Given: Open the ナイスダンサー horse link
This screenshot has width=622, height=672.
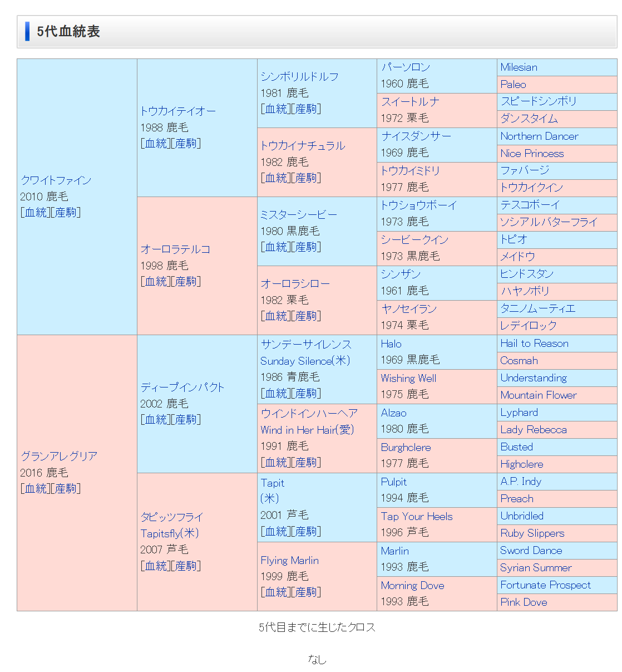Looking at the screenshot, I should 416,136.
